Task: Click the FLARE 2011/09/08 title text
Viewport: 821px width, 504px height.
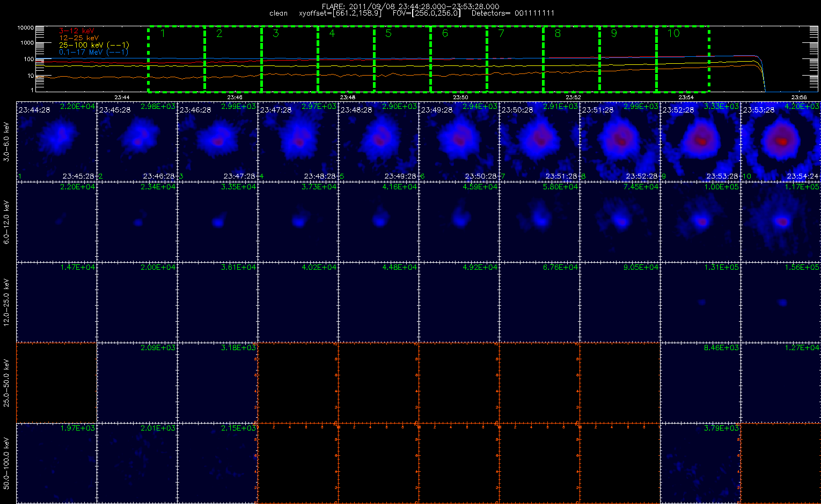Action: point(410,6)
